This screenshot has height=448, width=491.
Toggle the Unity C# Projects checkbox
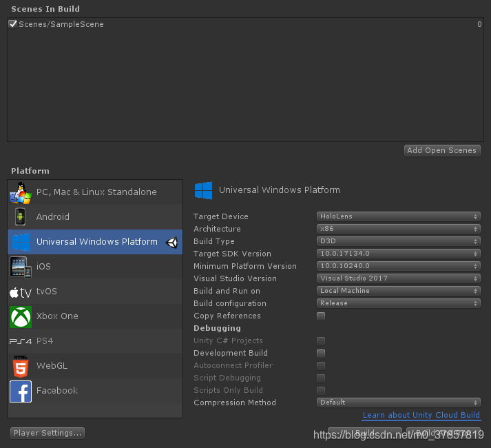[x=321, y=340]
